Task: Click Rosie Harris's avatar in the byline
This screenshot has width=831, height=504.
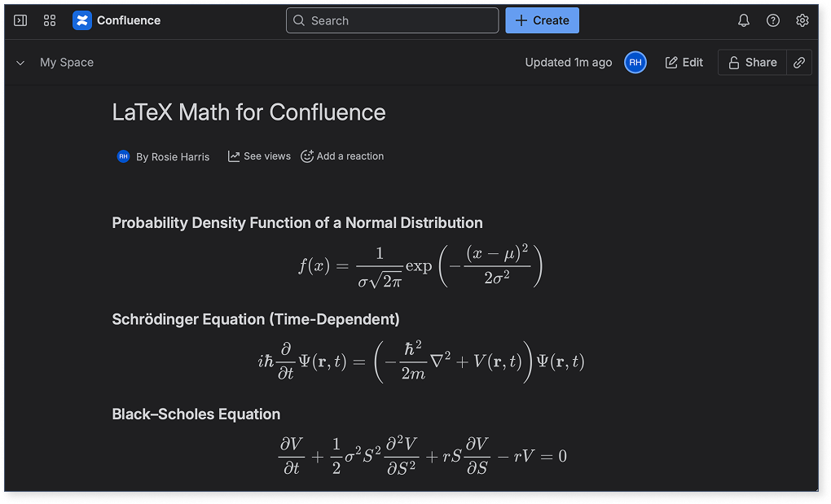Action: click(x=123, y=156)
